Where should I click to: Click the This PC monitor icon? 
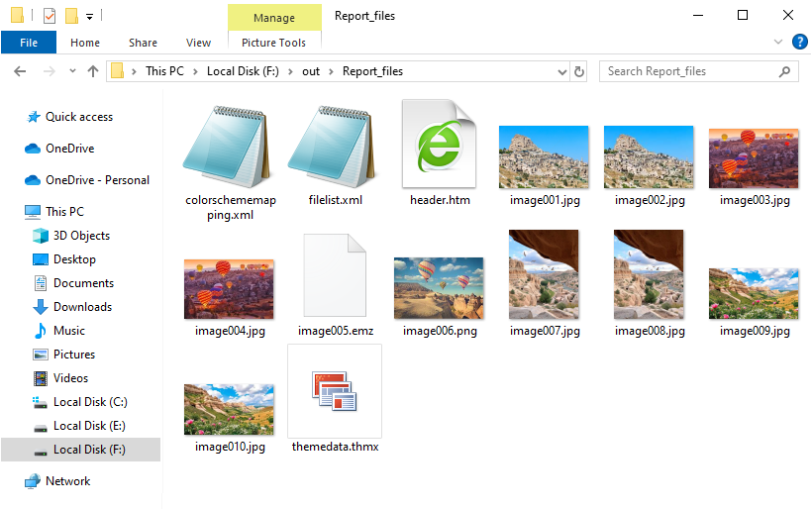33,211
